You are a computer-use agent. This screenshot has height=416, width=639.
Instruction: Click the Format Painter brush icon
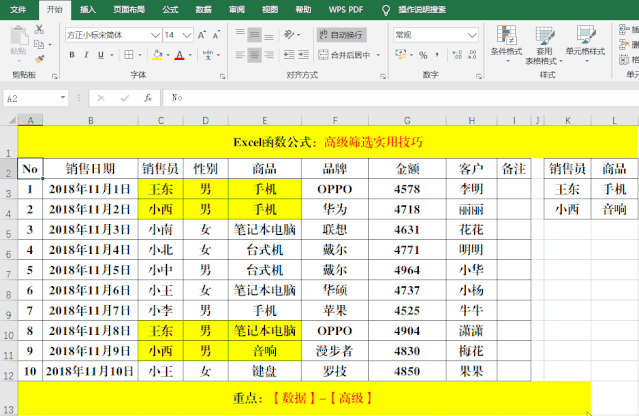pos(39,57)
